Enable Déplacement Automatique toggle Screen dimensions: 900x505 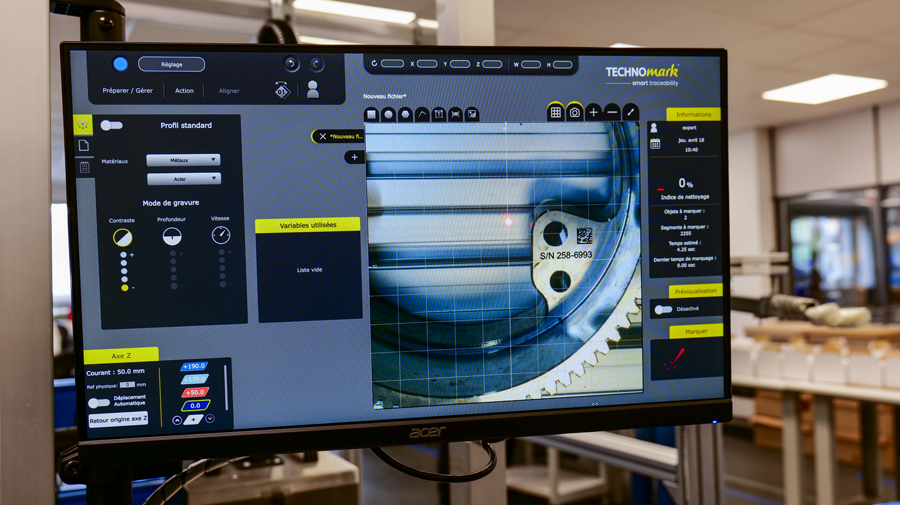click(x=98, y=403)
